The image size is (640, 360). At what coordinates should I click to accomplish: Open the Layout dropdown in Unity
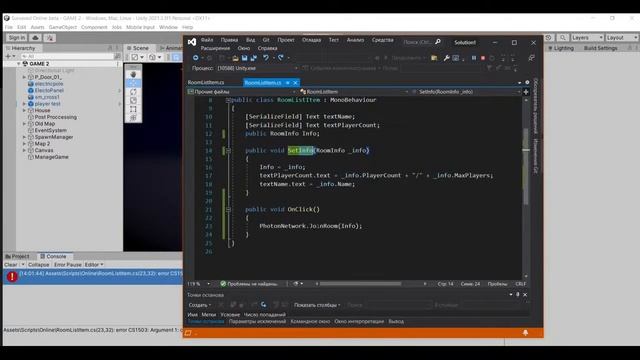tap(622, 38)
